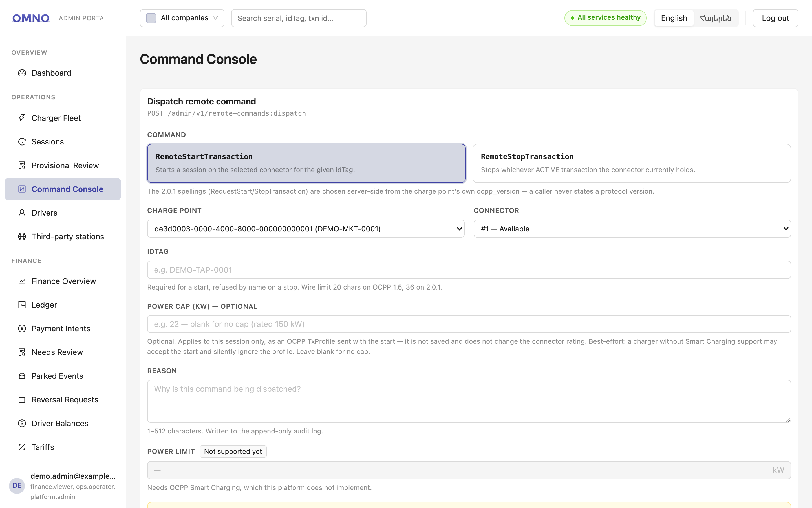
Task: Open Ledger page from sidebar
Action: coord(63,305)
